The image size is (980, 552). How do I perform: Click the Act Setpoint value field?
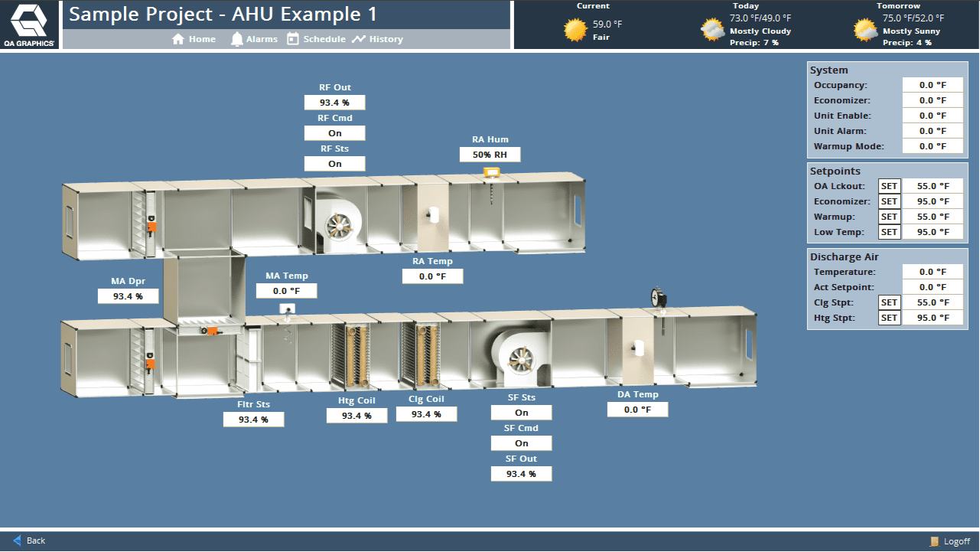(x=933, y=287)
